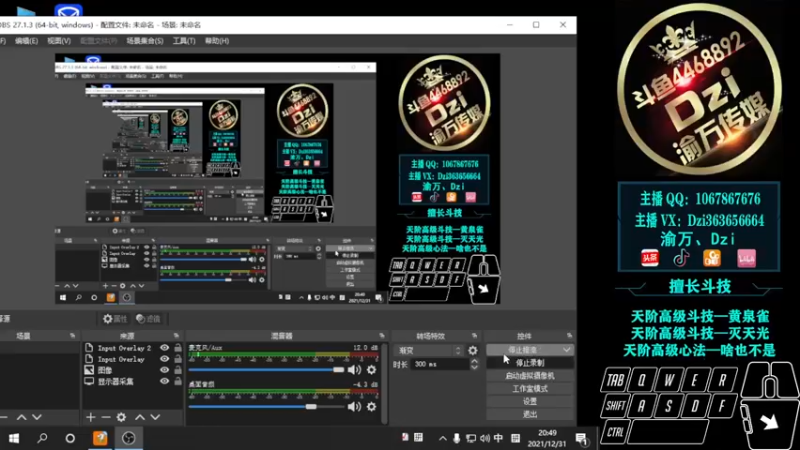
Task: Expand hidden system tray icons chevron
Action: pyautogui.click(x=442, y=438)
